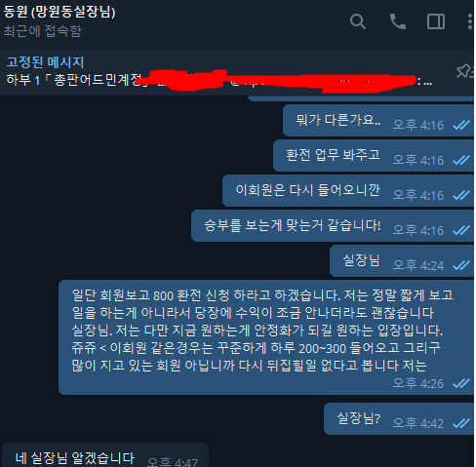The width and height of the screenshot is (476, 467).
Task: Select the '뭐가 다른가요..' message bubble
Action: click(378, 121)
